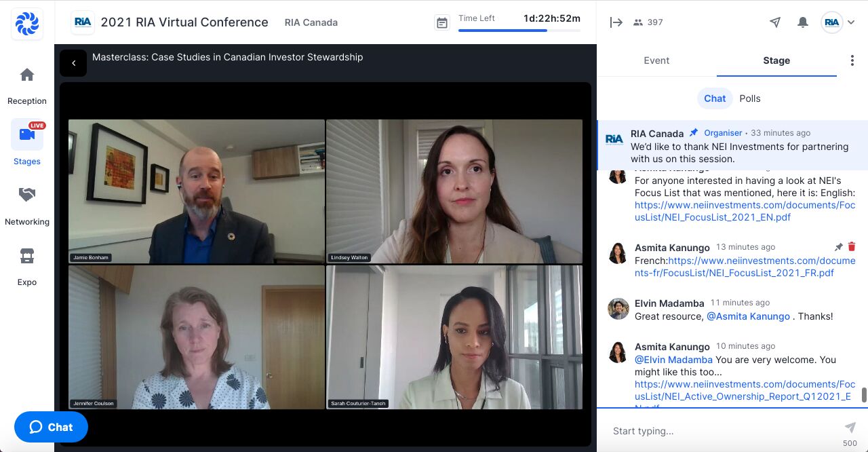This screenshot has height=452, width=868.
Task: Select Sarah Couturier-Tanoh's video tile
Action: pos(454,337)
